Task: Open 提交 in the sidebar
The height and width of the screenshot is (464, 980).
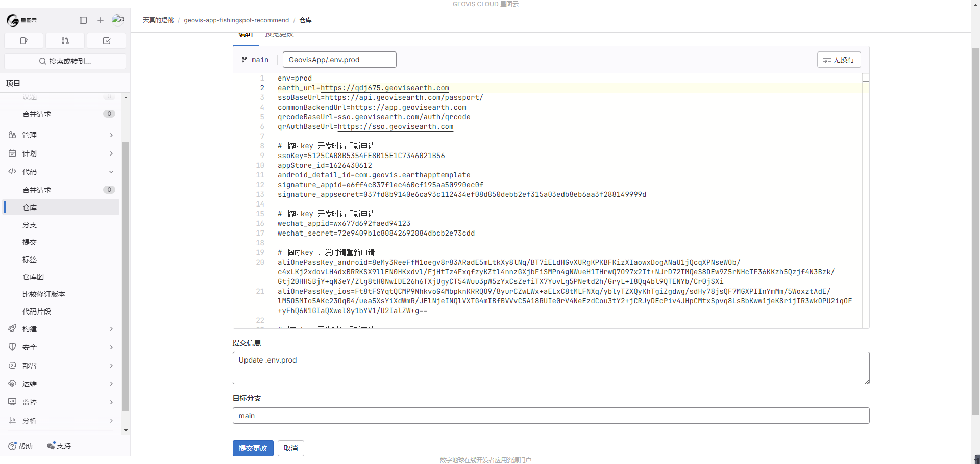Action: 61,242
